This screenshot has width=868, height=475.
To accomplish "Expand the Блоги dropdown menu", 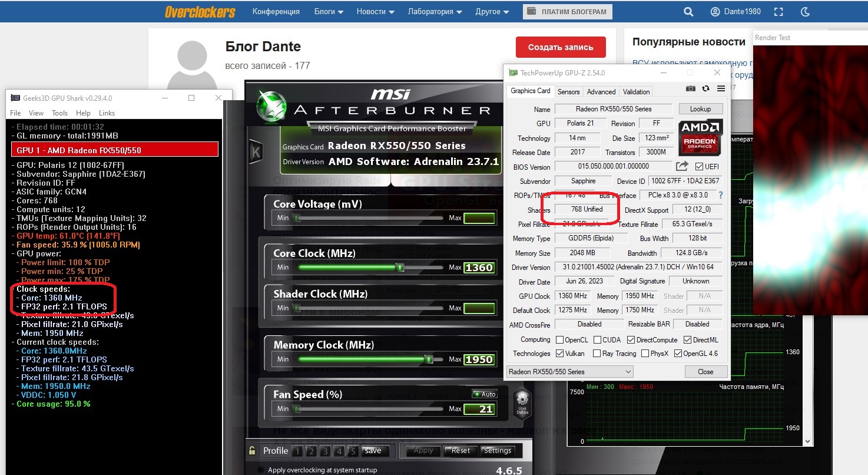I will [x=329, y=12].
